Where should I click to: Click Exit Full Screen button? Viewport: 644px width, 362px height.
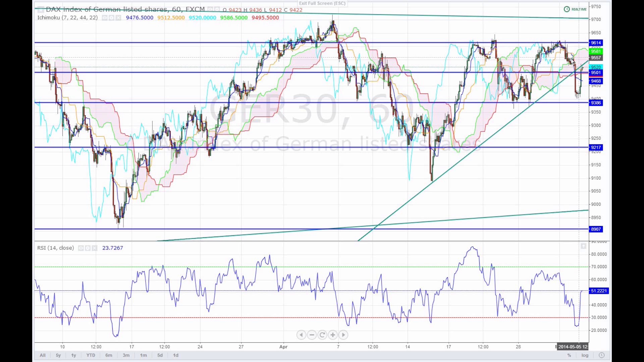coord(322,3)
